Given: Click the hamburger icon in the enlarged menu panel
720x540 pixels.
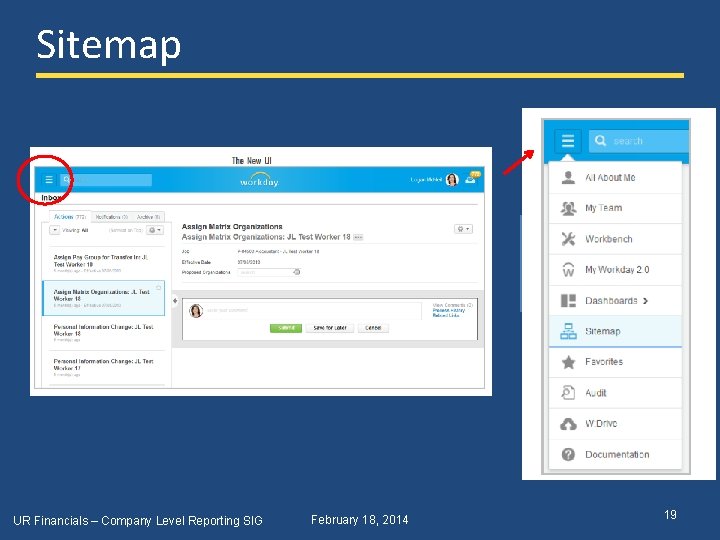Looking at the screenshot, I should coord(568,141).
